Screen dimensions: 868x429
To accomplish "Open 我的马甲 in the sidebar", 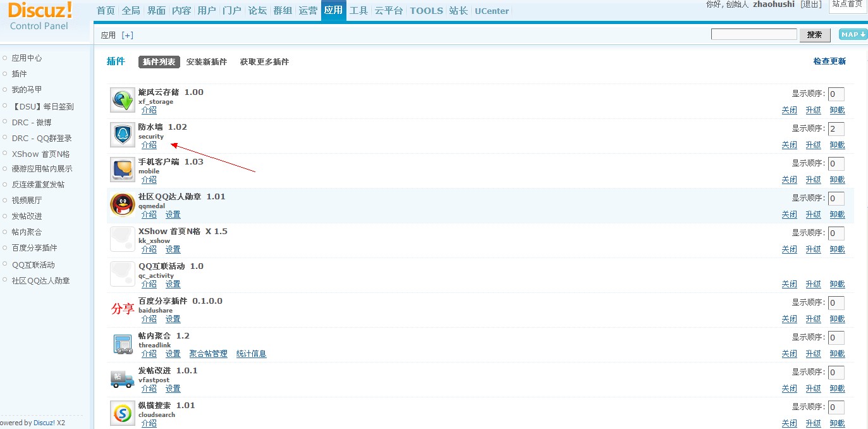I will [27, 90].
